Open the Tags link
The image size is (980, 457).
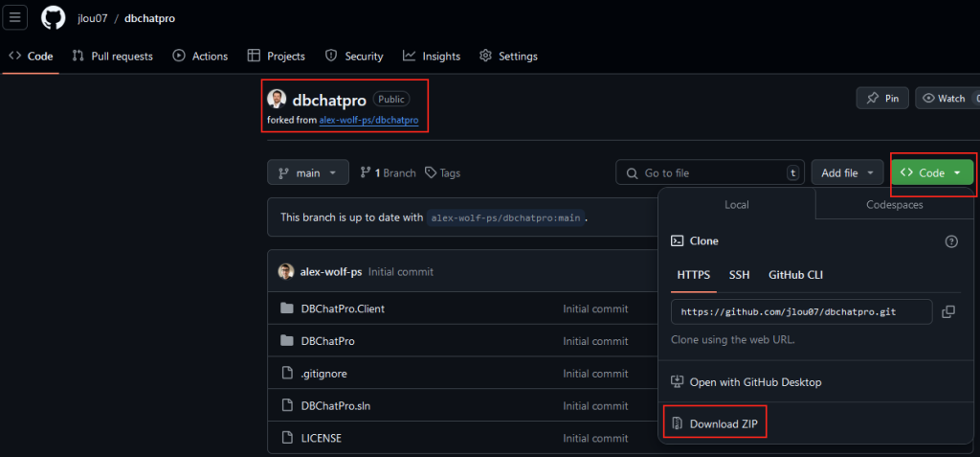(x=442, y=173)
